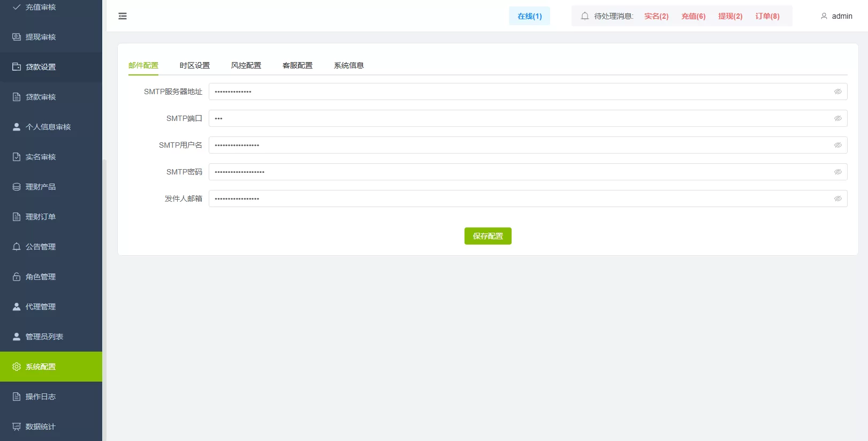
Task: Click the 理财订单 document icon
Action: tap(17, 217)
